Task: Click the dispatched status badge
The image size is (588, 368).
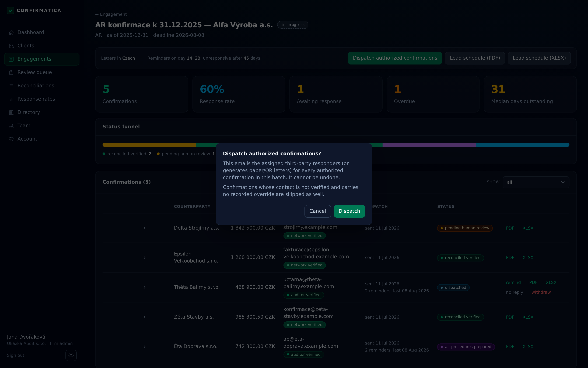Action: tap(453, 288)
